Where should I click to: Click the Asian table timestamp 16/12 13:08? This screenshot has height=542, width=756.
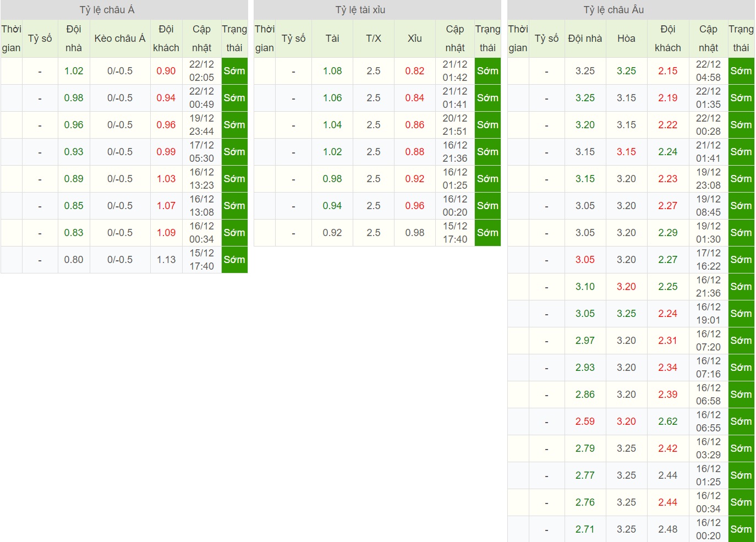(202, 206)
